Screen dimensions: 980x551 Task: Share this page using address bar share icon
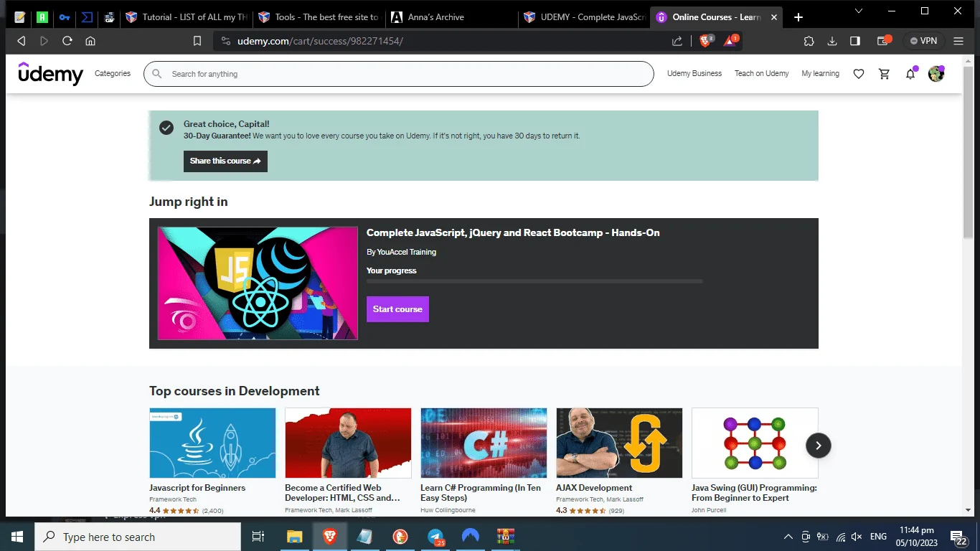(x=677, y=41)
